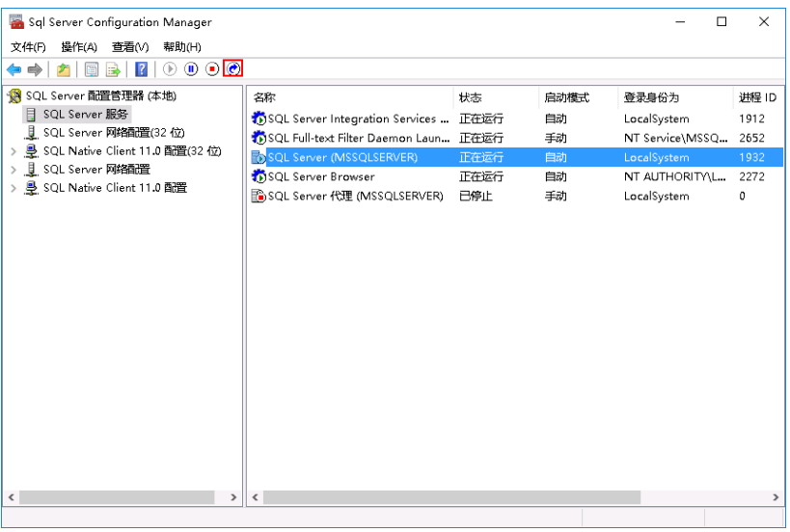This screenshot has height=532, width=790.
Task: Click the Export list toolbar icon
Action: 114,69
